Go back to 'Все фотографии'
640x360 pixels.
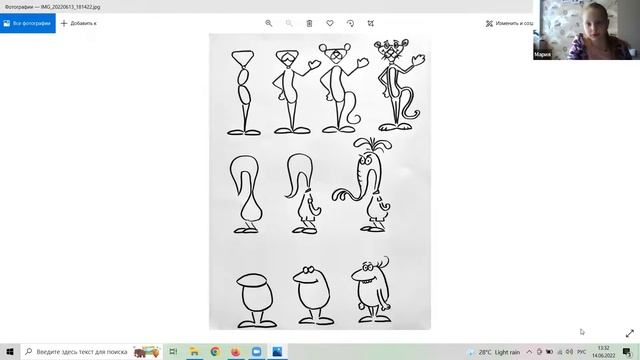click(x=28, y=23)
